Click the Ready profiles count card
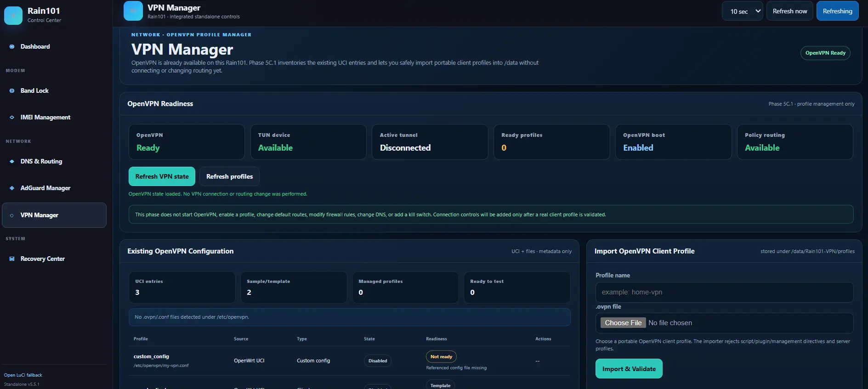The height and width of the screenshot is (389, 868). [552, 142]
